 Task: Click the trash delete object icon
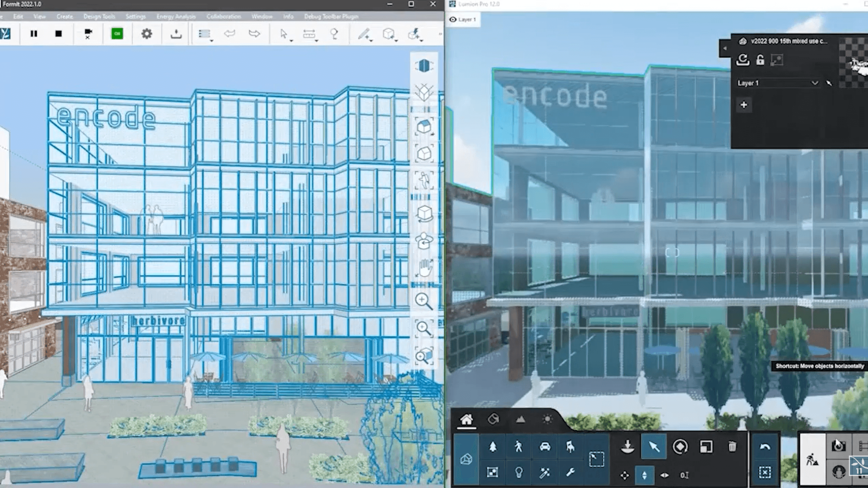coord(732,446)
